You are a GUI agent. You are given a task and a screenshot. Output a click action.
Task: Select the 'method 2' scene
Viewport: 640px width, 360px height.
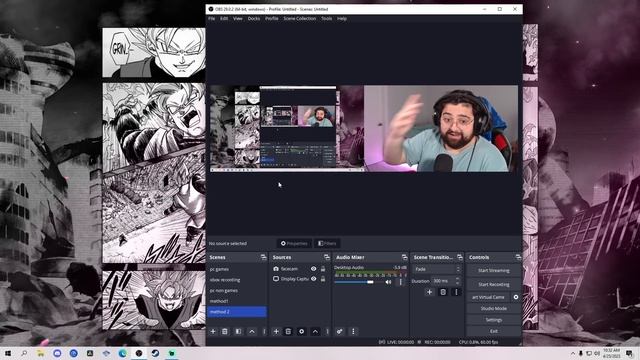click(237, 312)
